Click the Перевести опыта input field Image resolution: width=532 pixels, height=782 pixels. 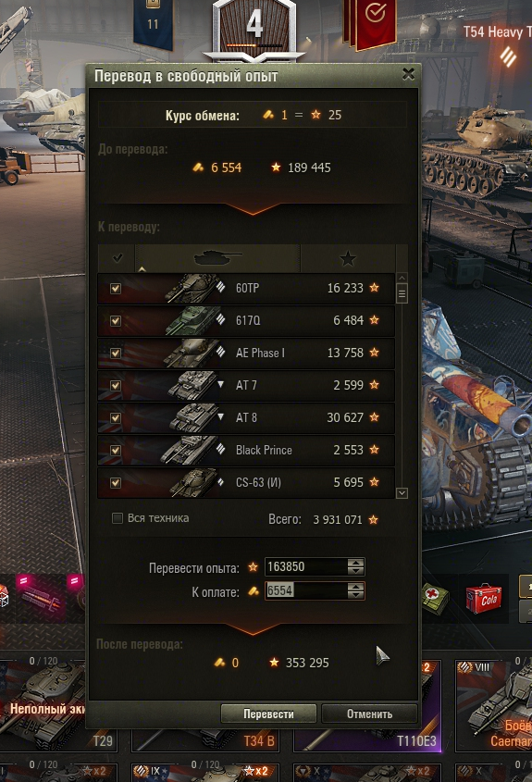305,566
